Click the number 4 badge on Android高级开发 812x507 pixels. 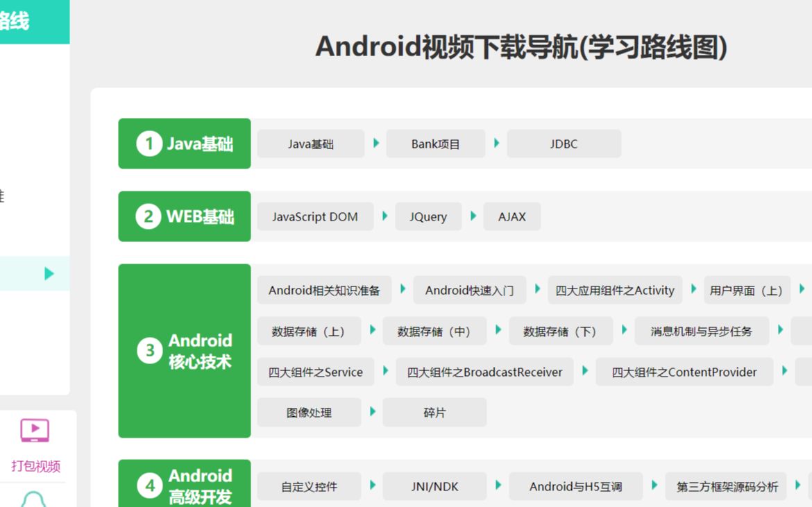tap(150, 485)
